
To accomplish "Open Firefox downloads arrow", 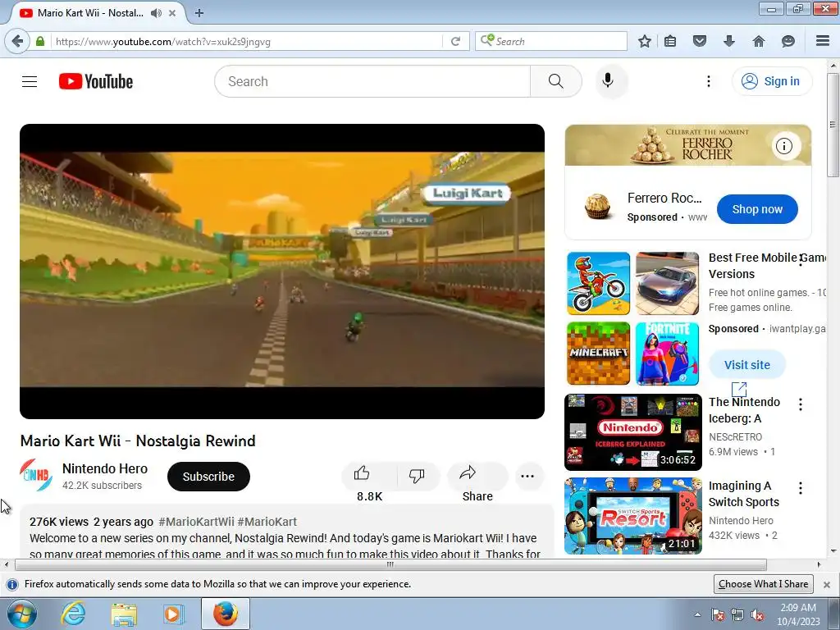I will (728, 41).
